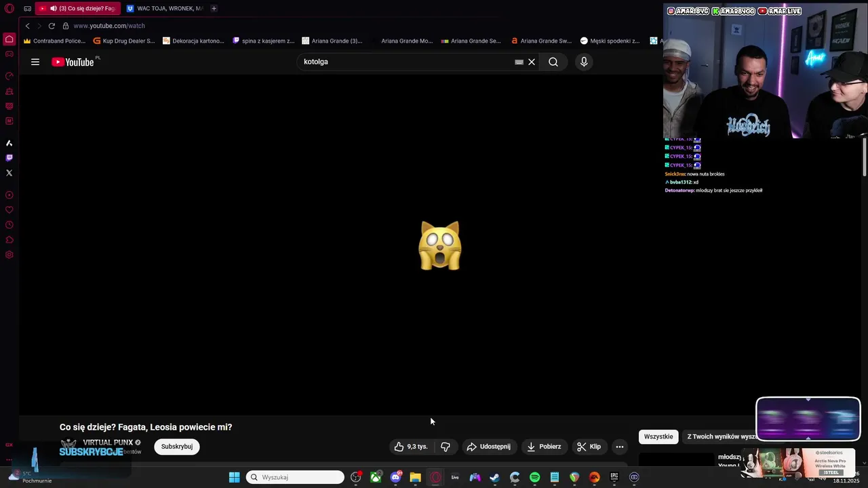Viewport: 868px width, 488px height.
Task: Open the YouTube hamburger guide menu
Action: 35,62
